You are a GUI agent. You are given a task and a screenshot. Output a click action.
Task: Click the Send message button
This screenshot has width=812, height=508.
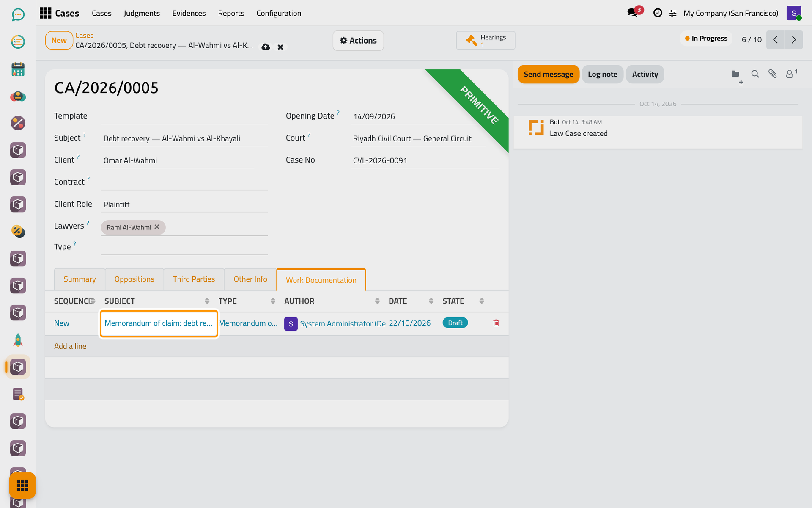click(x=549, y=74)
